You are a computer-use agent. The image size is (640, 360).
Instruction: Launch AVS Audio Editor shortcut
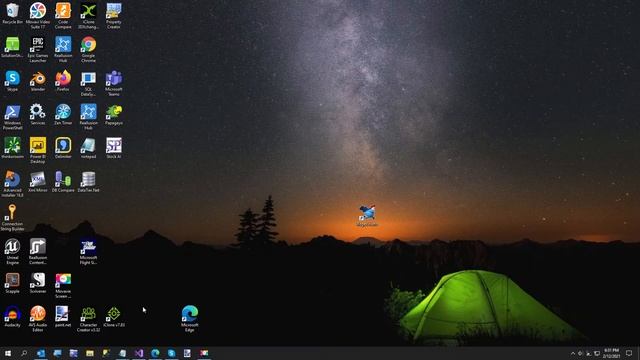[x=38, y=319]
